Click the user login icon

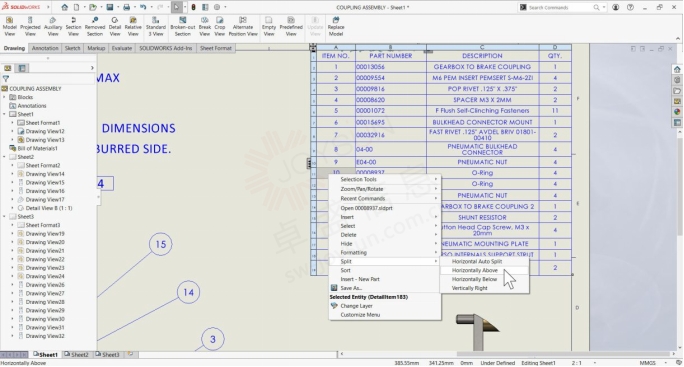coord(616,7)
